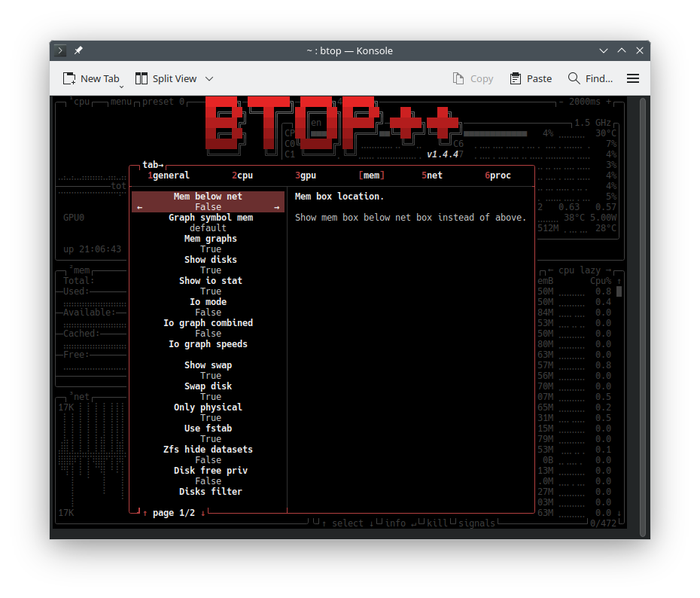Image resolution: width=700 pixels, height=598 pixels.
Task: Click the Paste toolbar button
Action: 531,78
